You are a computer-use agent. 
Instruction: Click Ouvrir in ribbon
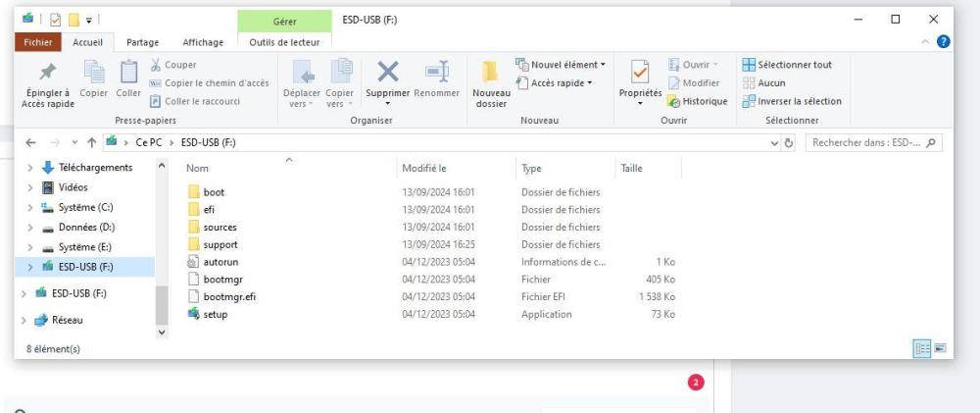[693, 65]
